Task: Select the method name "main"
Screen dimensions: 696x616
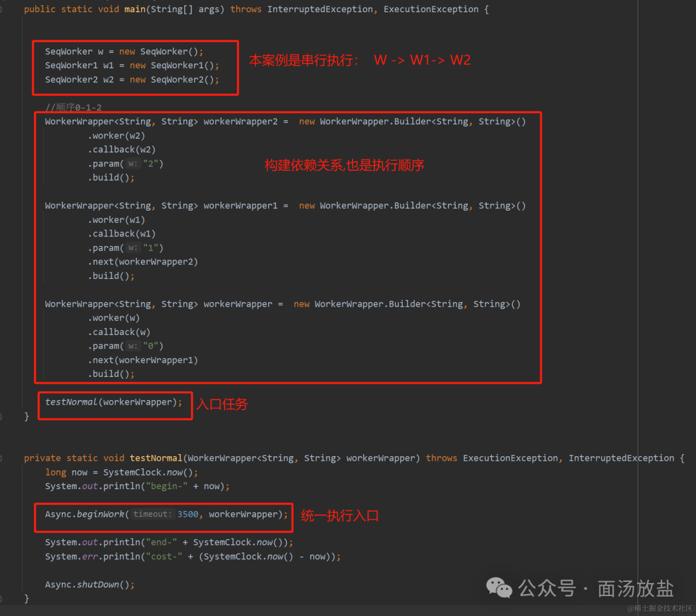Action: tap(134, 8)
